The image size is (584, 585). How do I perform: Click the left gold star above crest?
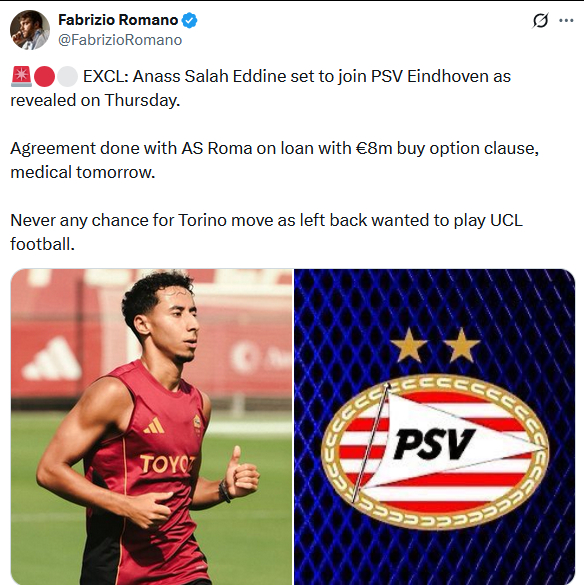pyautogui.click(x=409, y=345)
